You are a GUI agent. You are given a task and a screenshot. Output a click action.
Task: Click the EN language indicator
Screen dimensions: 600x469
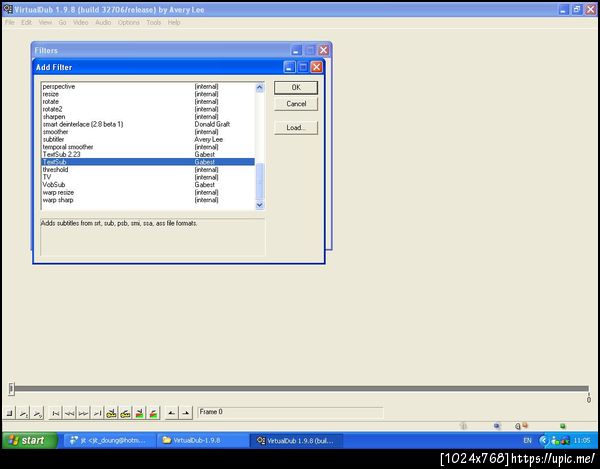tap(527, 441)
